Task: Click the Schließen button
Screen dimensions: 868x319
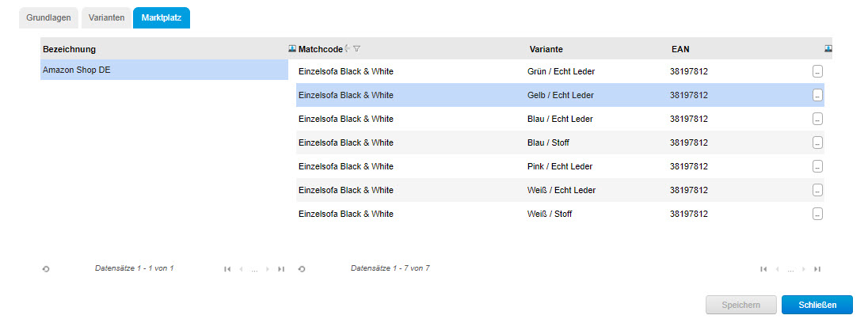Action: click(x=817, y=305)
